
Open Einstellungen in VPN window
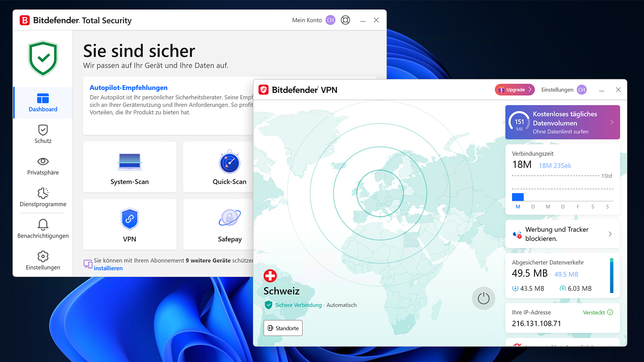(557, 90)
